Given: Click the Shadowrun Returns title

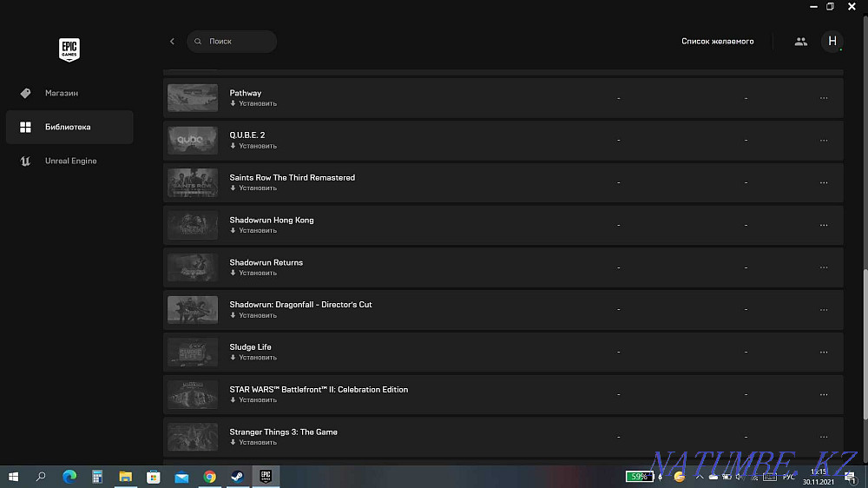Looking at the screenshot, I should pyautogui.click(x=266, y=262).
